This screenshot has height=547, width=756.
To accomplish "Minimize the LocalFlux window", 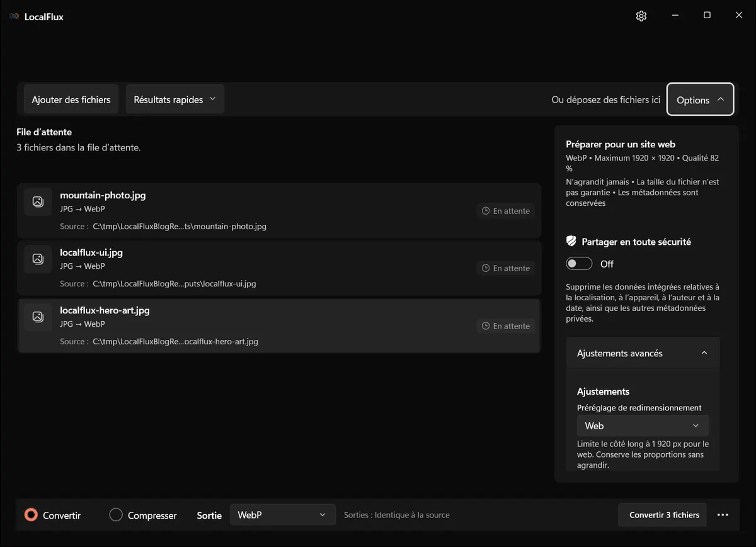I will point(675,16).
